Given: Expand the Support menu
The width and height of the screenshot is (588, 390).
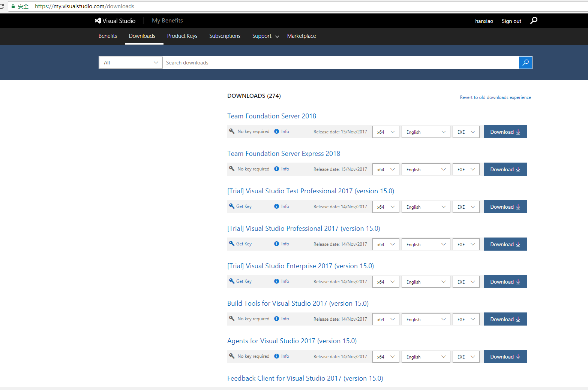Looking at the screenshot, I should coord(265,36).
